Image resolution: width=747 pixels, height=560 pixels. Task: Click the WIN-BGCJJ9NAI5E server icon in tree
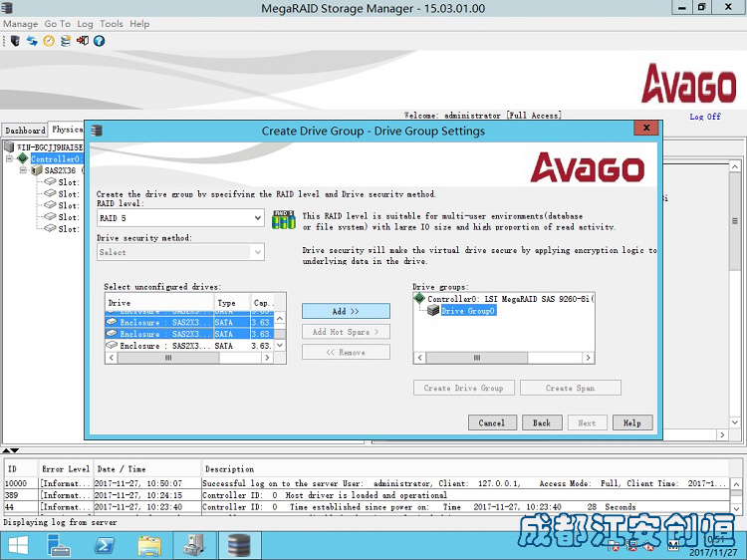coord(9,146)
